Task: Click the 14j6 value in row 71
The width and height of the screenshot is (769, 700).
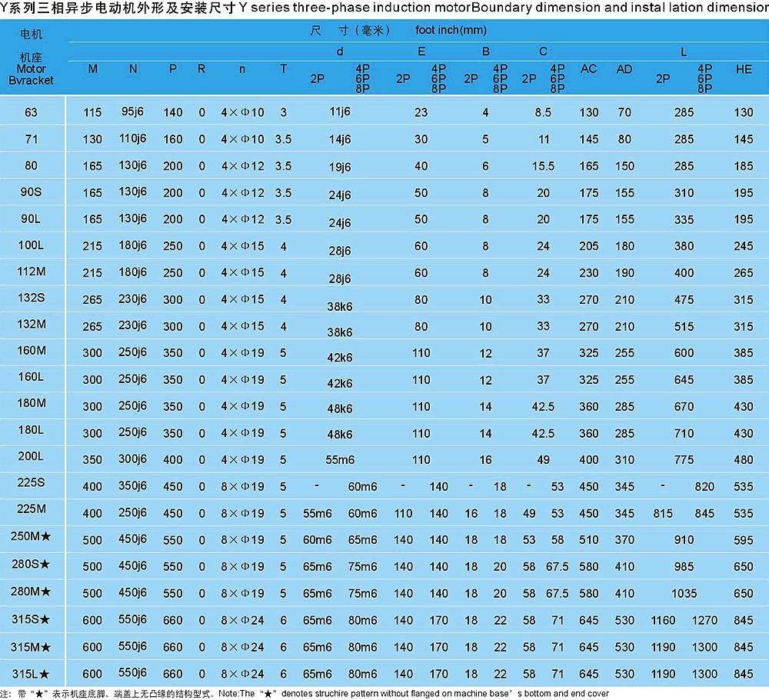Action: [x=340, y=140]
